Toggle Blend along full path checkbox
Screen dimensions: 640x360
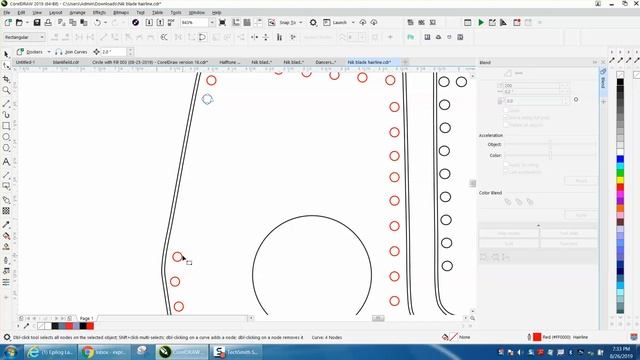[x=506, y=118]
